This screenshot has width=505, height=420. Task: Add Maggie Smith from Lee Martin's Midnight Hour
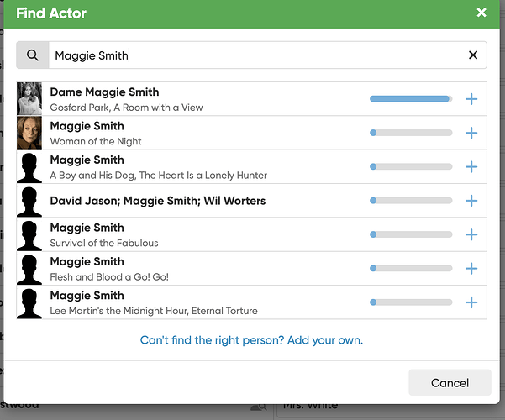tap(471, 302)
